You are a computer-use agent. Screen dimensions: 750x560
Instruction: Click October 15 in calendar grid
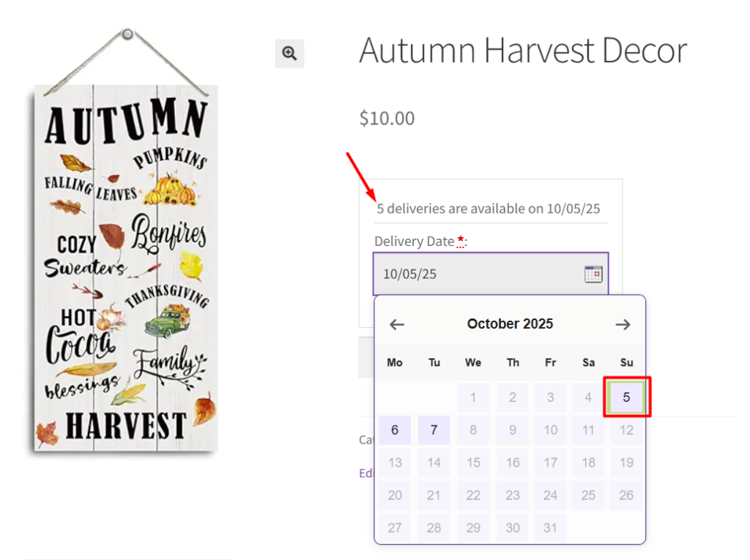point(473,463)
